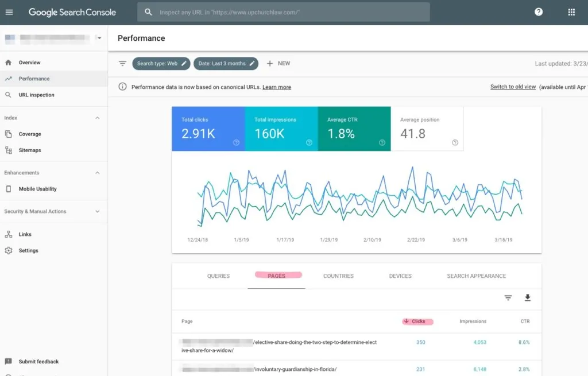Open the Google apps grid
The height and width of the screenshot is (376, 588).
571,12
